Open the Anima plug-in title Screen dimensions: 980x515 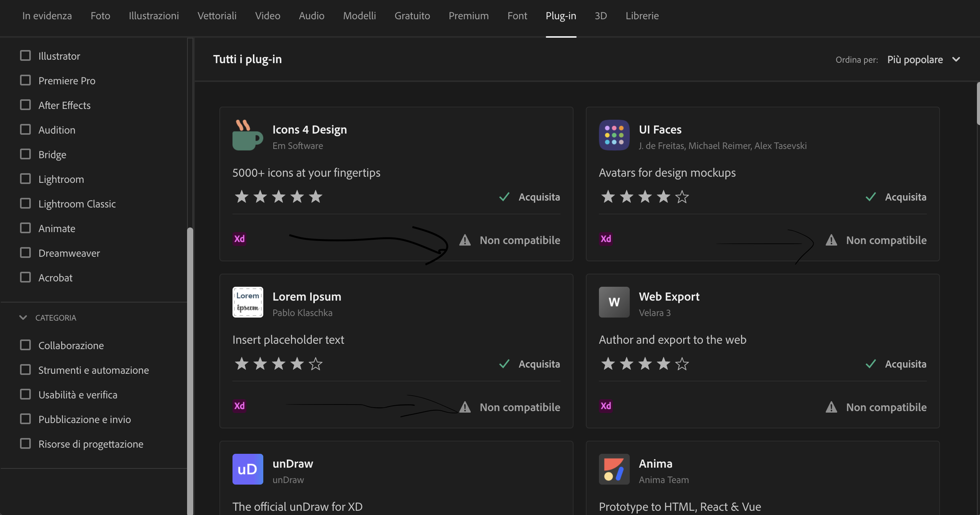click(656, 464)
